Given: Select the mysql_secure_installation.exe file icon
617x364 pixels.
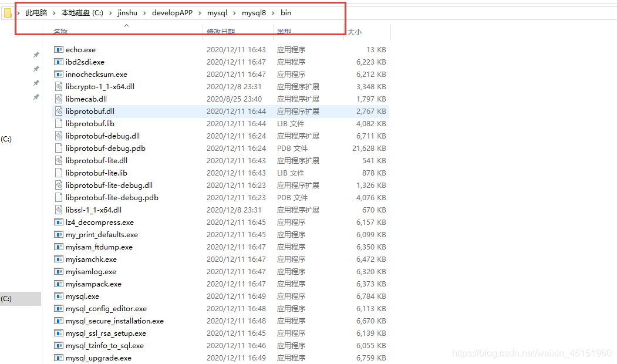Looking at the screenshot, I should click(x=59, y=321).
